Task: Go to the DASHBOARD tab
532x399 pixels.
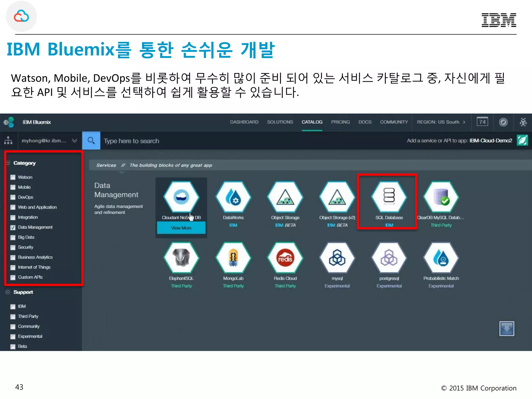Action: tap(244, 122)
